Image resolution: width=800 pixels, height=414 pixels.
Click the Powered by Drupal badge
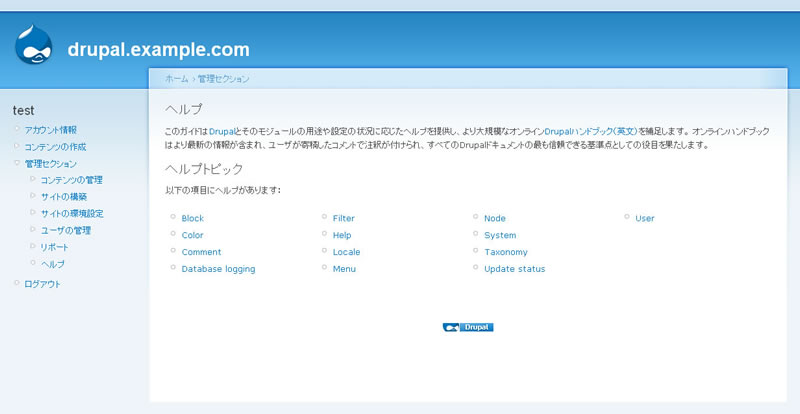[468, 328]
